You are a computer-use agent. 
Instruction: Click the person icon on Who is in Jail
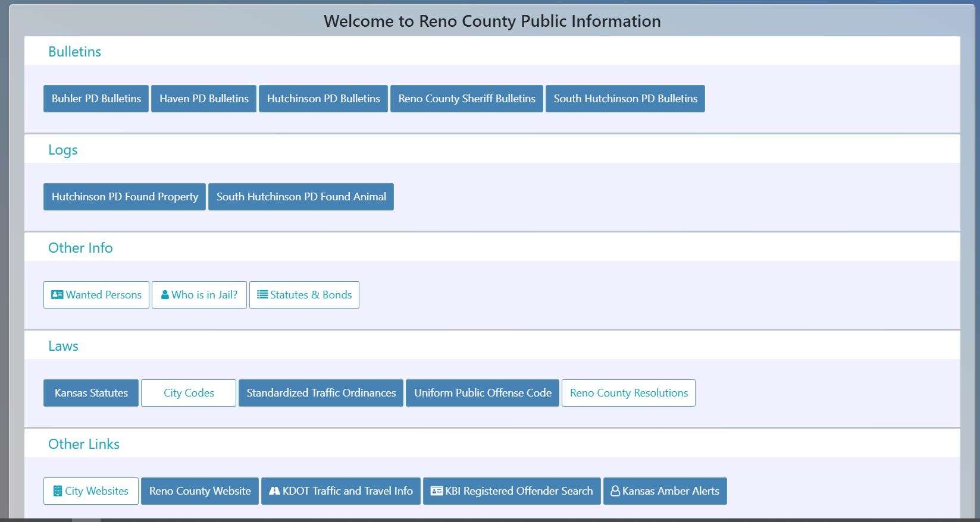coord(165,295)
